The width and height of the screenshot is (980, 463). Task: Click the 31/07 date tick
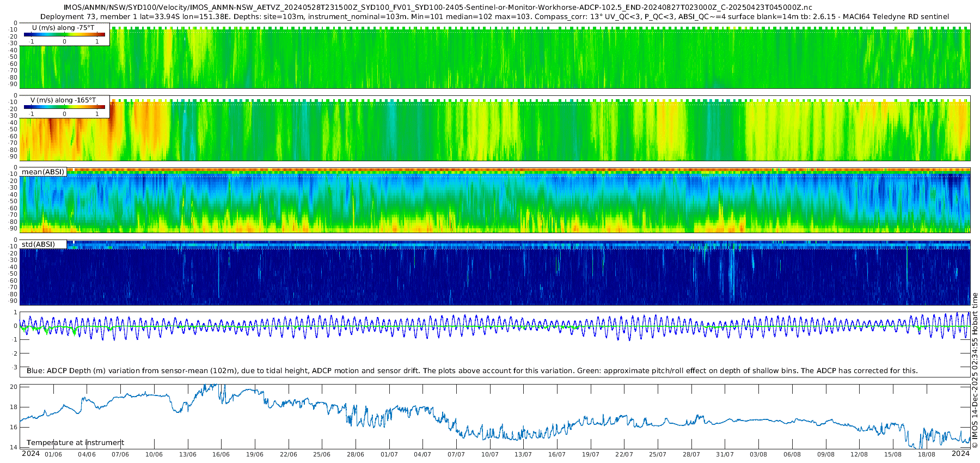click(x=725, y=454)
